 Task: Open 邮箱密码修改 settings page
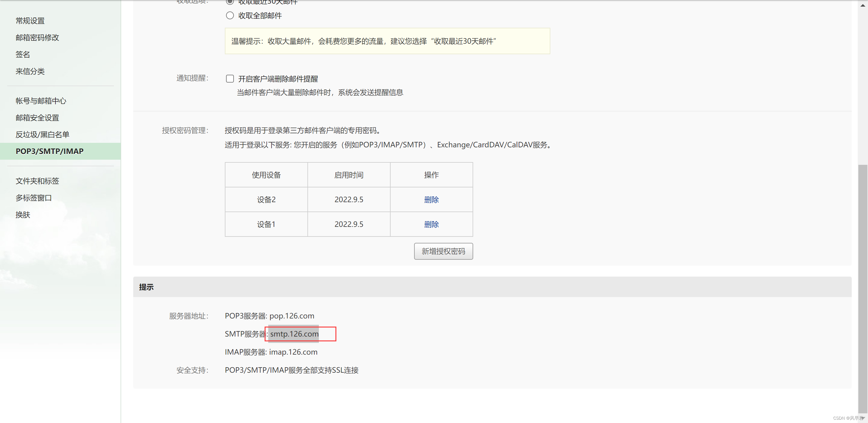pyautogui.click(x=37, y=37)
